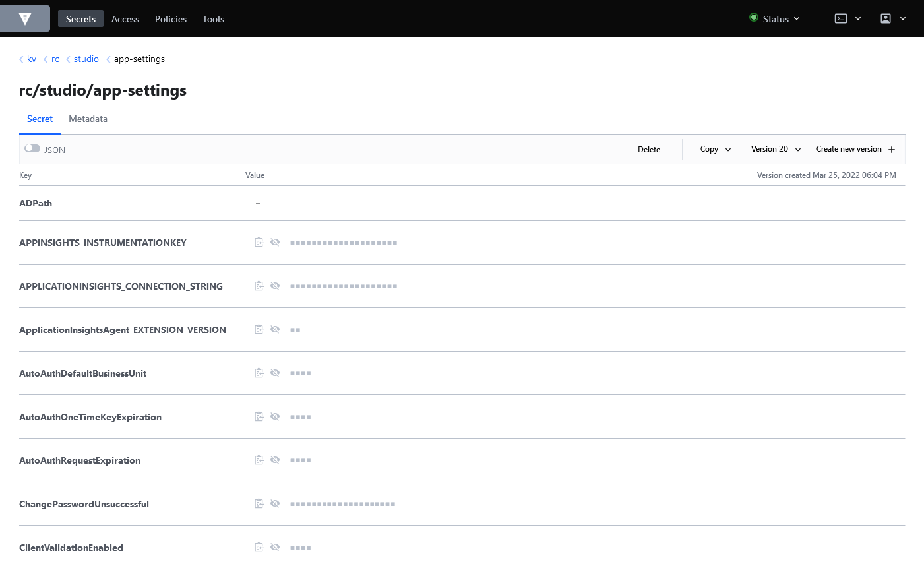Viewport: 924px width, 566px height.
Task: Click the Vault logo home icon
Action: coord(25,18)
